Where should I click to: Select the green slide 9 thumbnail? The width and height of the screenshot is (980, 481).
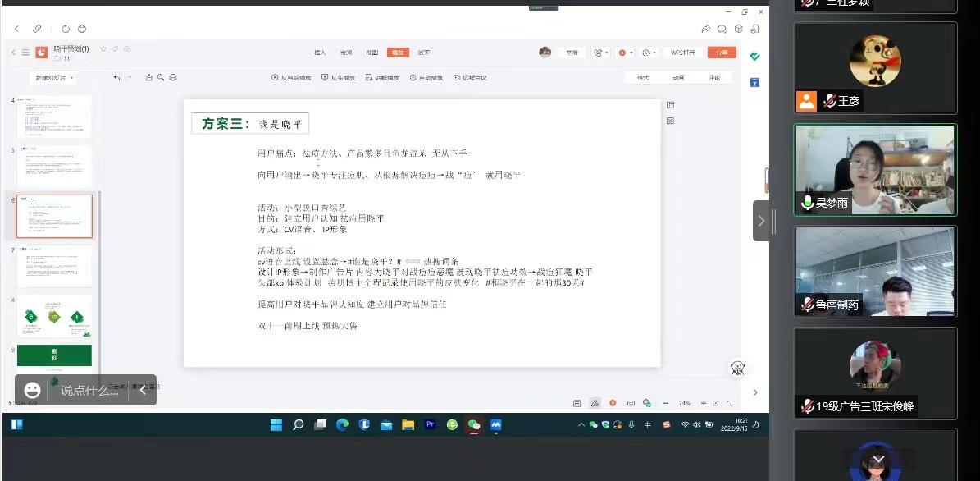point(54,355)
